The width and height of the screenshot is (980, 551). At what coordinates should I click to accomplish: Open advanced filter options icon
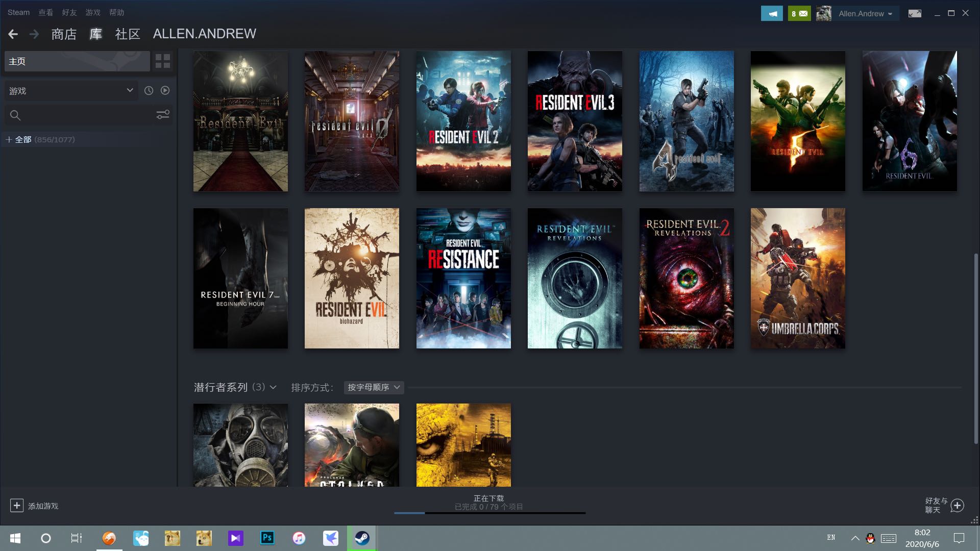(163, 115)
